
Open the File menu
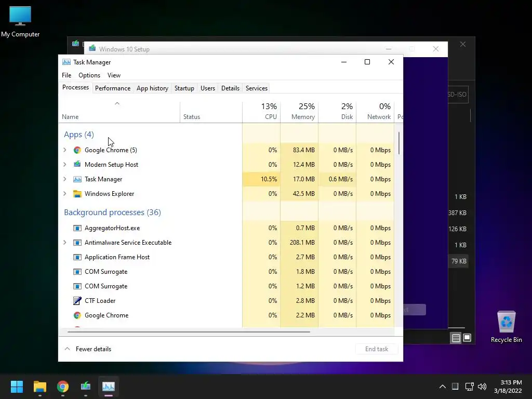click(x=66, y=75)
